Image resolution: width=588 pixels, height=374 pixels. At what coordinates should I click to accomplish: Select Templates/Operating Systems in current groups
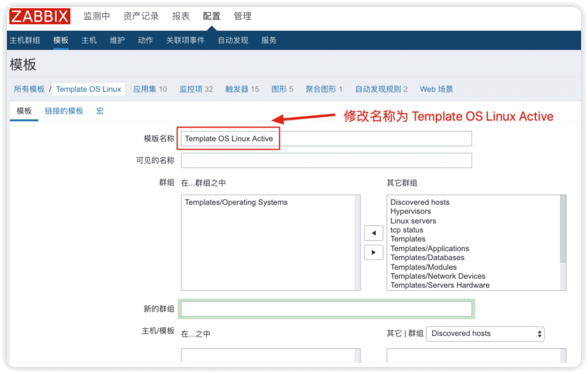point(236,202)
